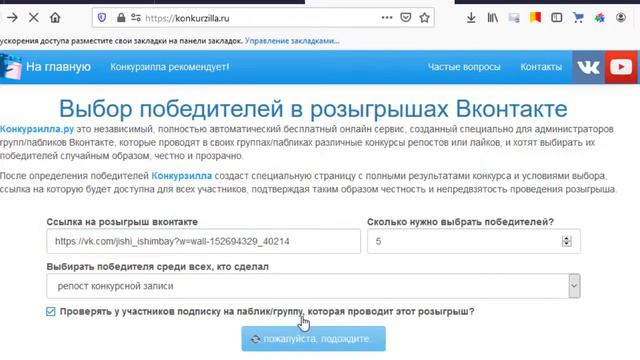View site security padlock details
This screenshot has height=360, width=640.
121,18
